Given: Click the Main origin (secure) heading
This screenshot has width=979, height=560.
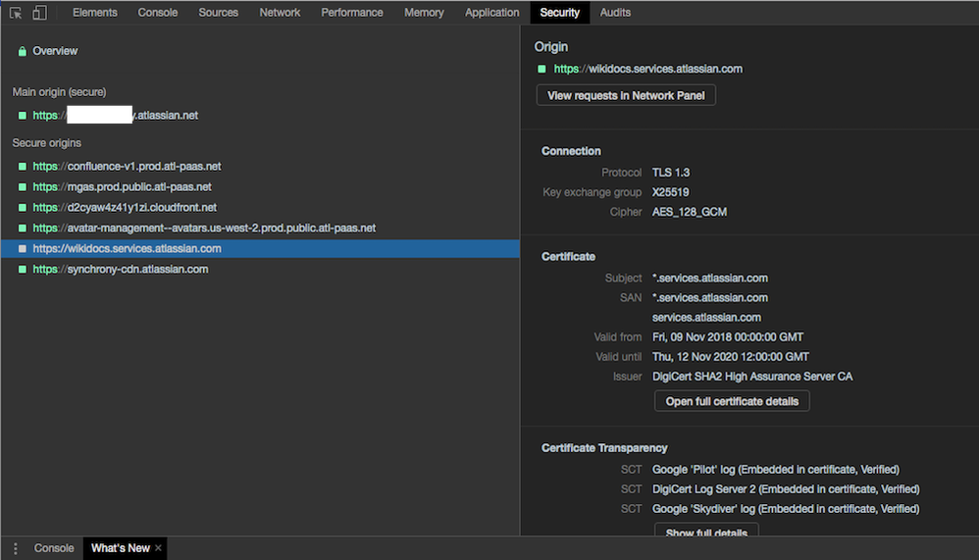Looking at the screenshot, I should tap(59, 92).
